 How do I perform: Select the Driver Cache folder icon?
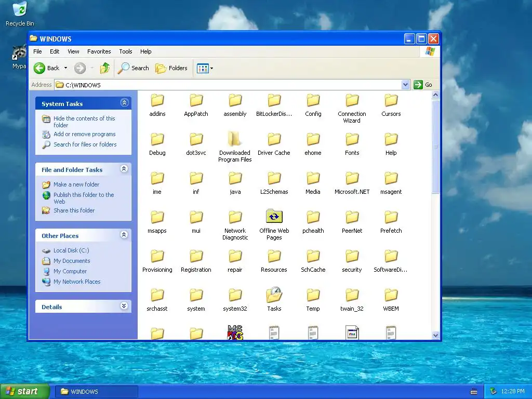point(274,139)
